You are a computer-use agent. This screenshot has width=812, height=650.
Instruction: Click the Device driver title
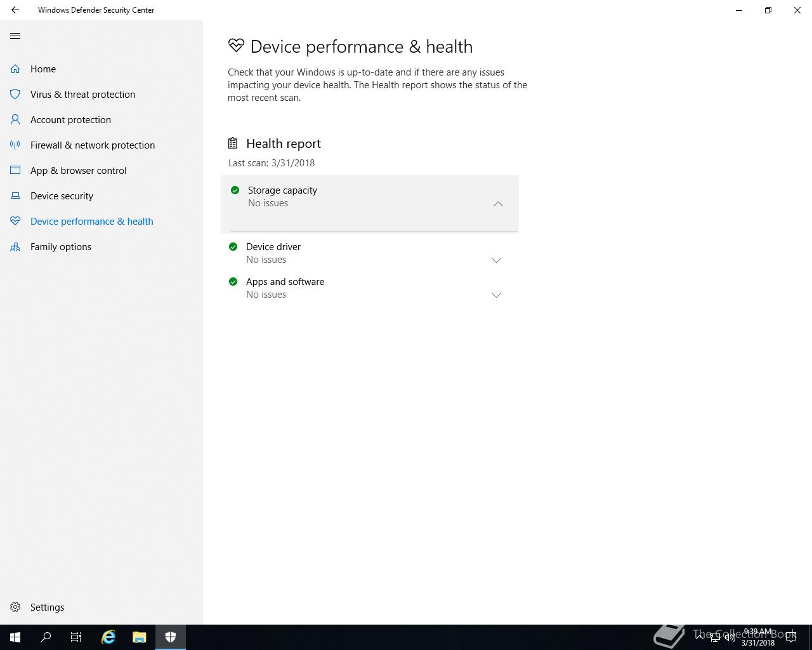[x=273, y=246]
